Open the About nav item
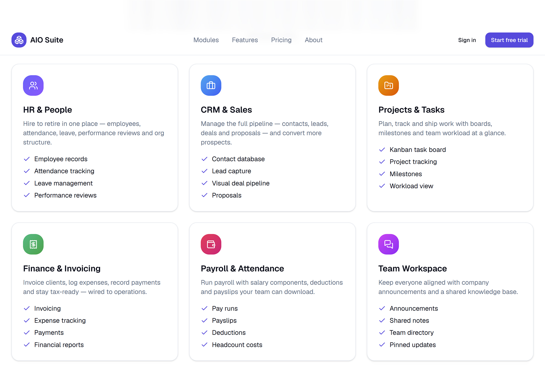The height and width of the screenshot is (392, 545). tap(314, 40)
